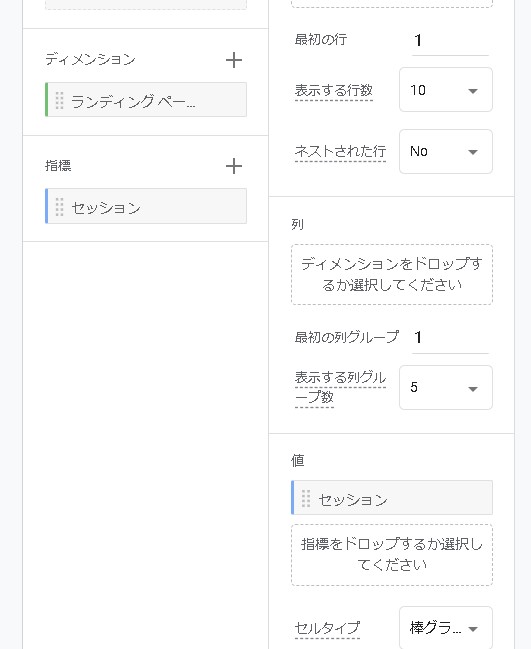Viewport: 531px width, 649px height.
Task: Open the 表示する列グループ数 dropdown showing 5
Action: tap(446, 387)
